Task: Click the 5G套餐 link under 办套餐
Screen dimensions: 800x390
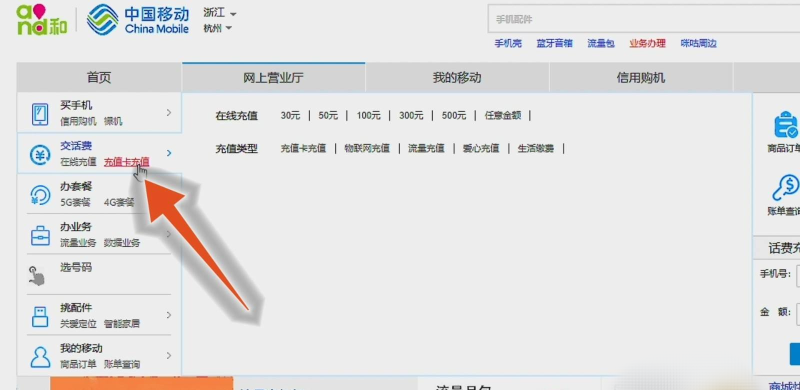Action: click(x=75, y=202)
